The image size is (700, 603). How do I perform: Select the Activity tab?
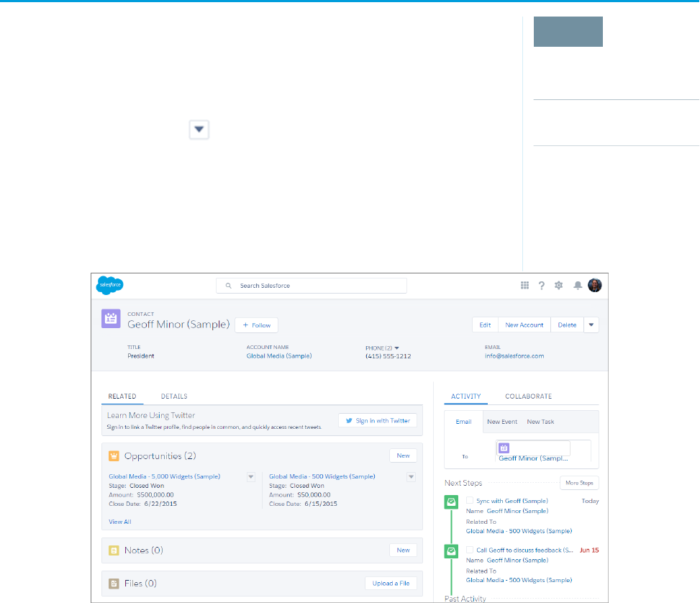tap(465, 396)
